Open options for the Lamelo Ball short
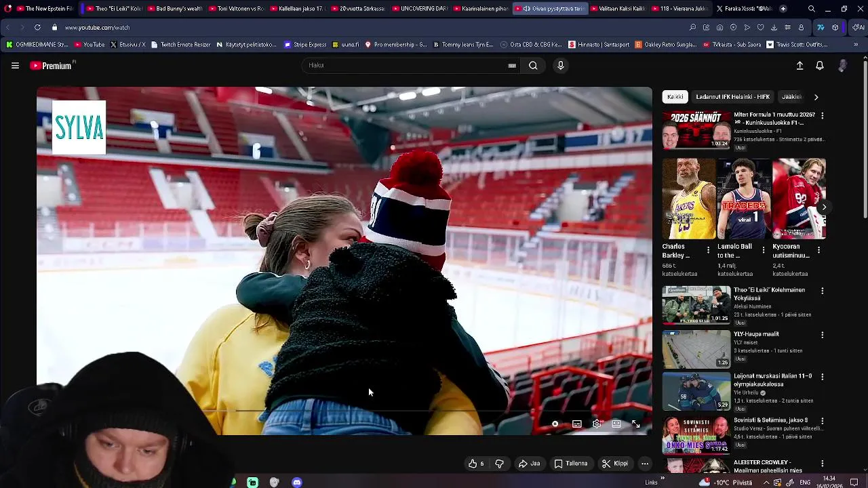The width and height of the screenshot is (868, 488). point(764,250)
